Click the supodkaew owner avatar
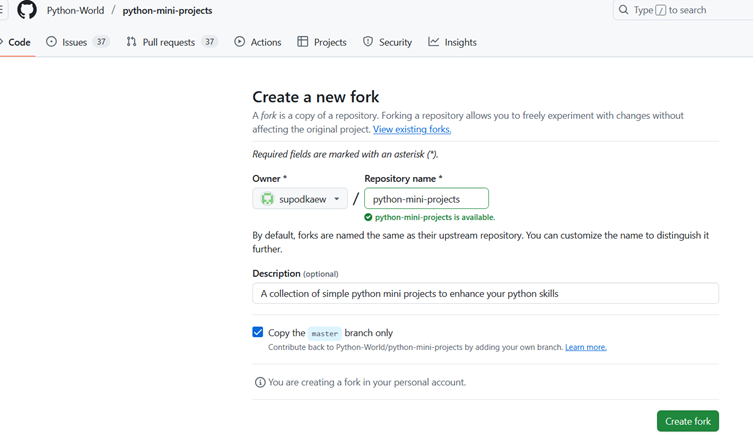The height and width of the screenshot is (439, 753). 267,199
